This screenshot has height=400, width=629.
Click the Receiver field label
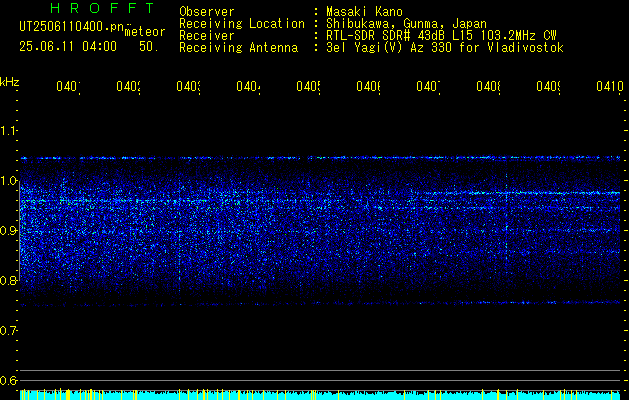click(207, 36)
